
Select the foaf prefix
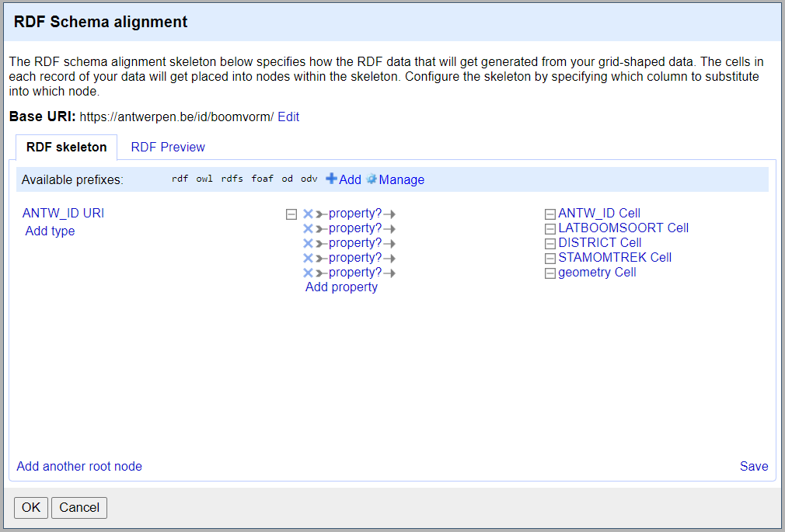pyautogui.click(x=262, y=179)
